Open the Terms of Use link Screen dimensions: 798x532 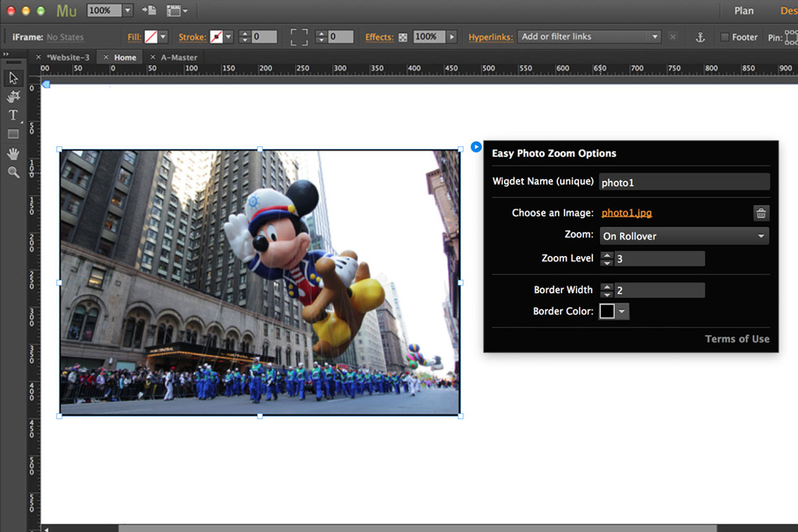[737, 339]
